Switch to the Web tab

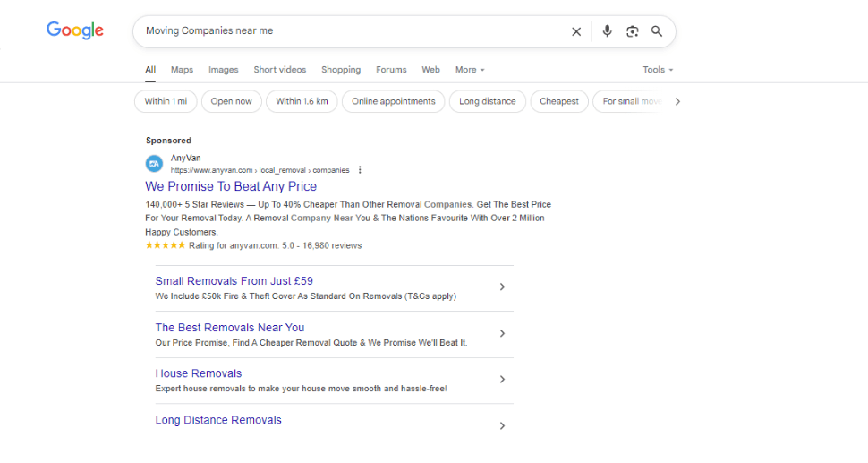click(430, 70)
